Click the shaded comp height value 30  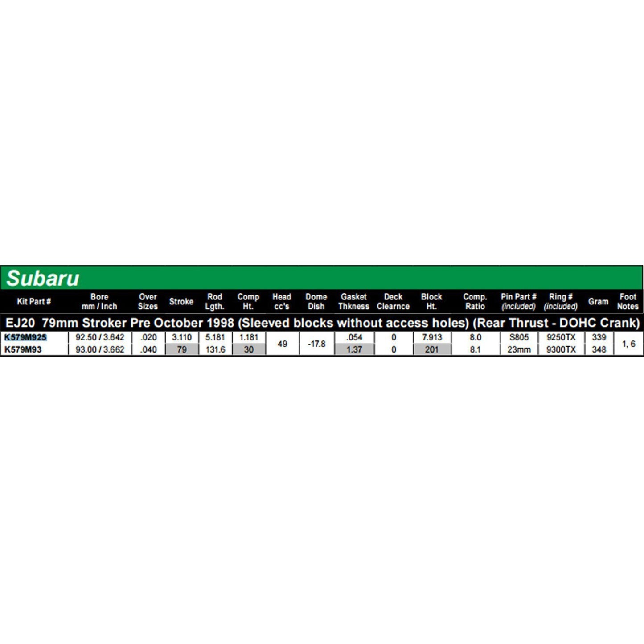249,350
